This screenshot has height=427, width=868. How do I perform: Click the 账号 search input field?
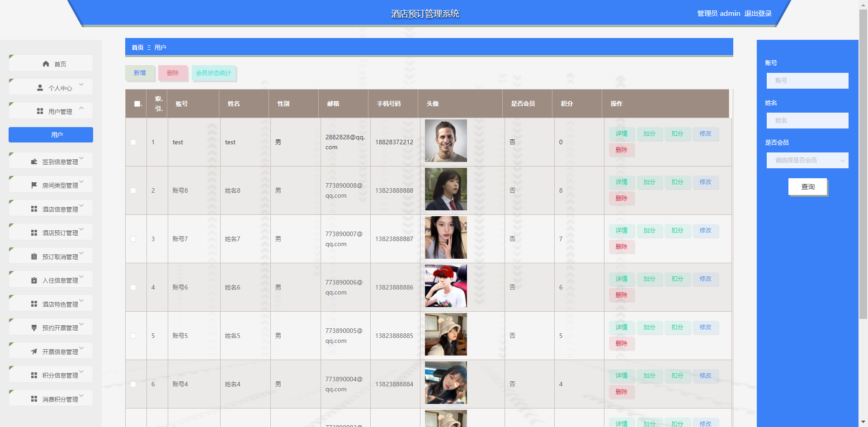click(x=807, y=81)
